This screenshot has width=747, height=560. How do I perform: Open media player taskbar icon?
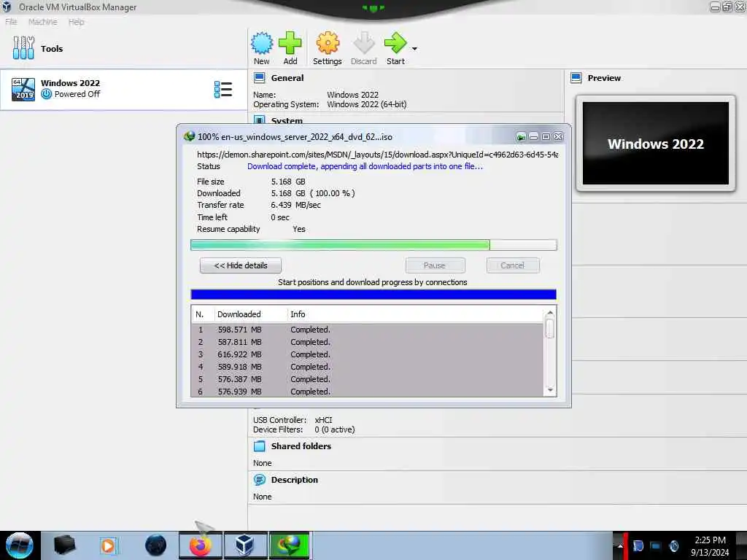(108, 545)
